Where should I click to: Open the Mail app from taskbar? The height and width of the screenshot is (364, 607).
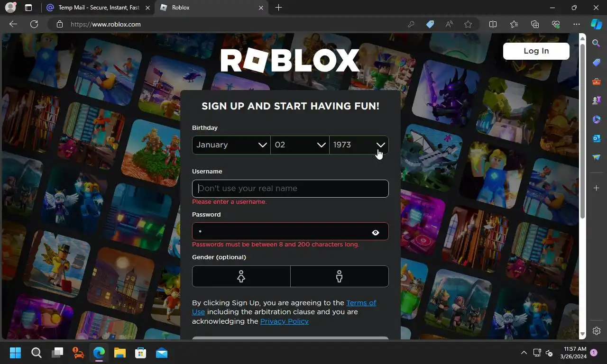click(x=162, y=353)
